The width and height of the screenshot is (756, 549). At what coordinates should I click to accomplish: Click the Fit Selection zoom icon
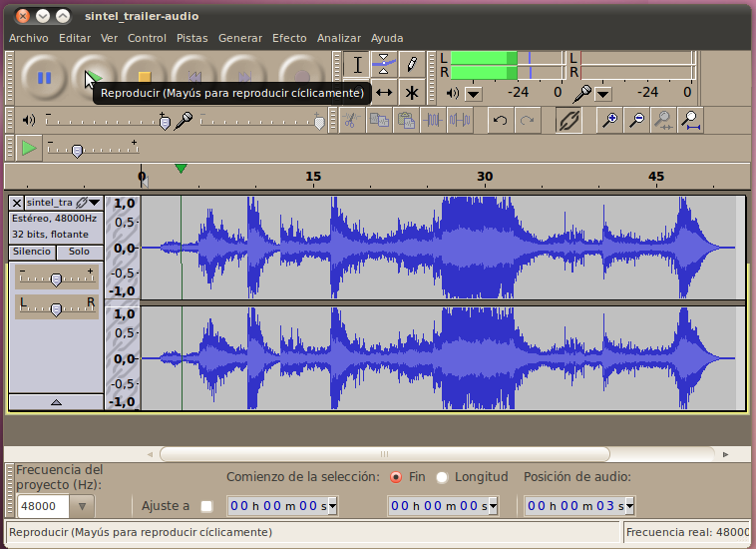tap(664, 120)
